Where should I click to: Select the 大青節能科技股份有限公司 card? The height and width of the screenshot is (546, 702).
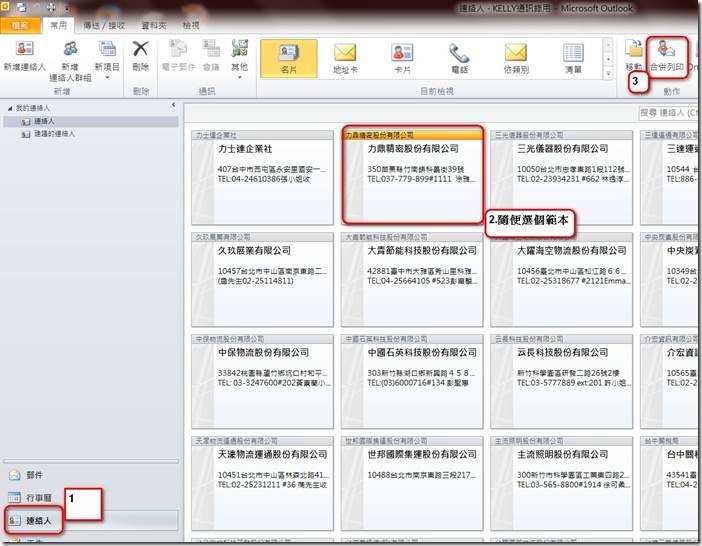point(412,280)
